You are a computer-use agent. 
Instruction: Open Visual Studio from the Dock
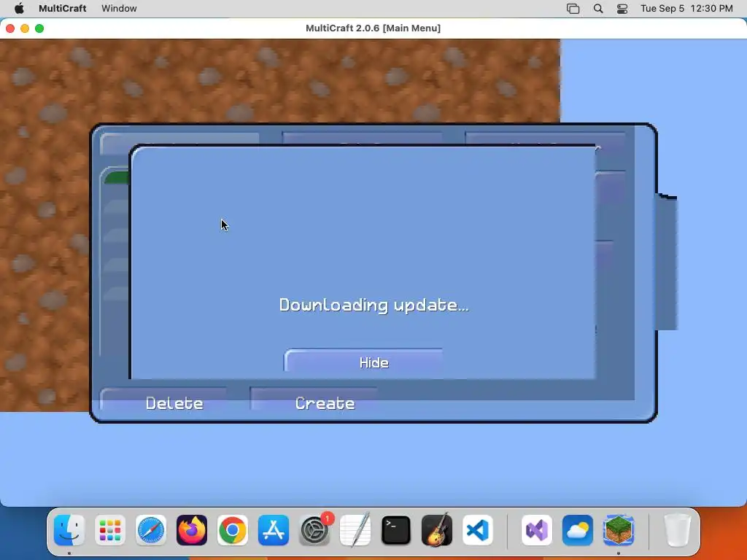(x=537, y=530)
